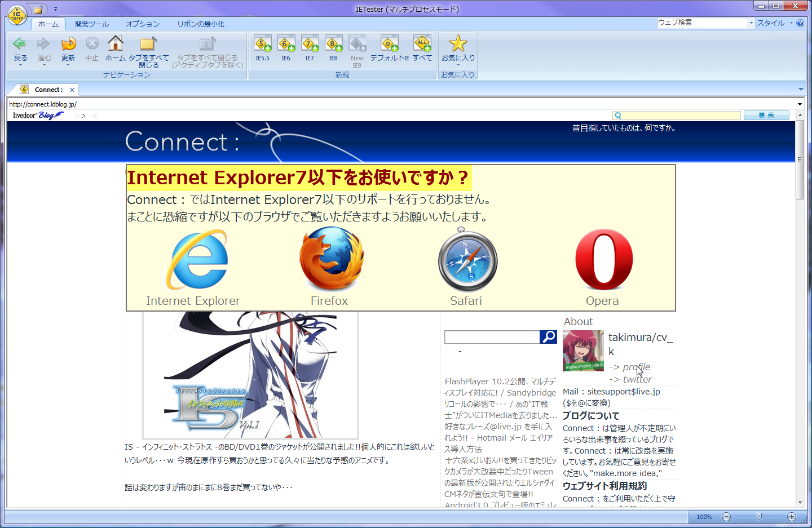The width and height of the screenshot is (812, 528).
Task: Click the Back (戻る) navigation arrow
Action: [x=20, y=43]
